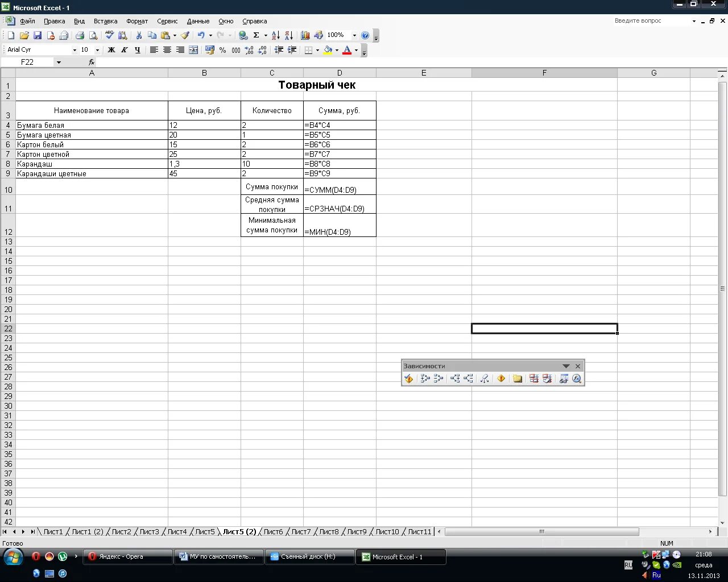Switch to the Лист3 sheet tab
The image size is (728, 582).
pyautogui.click(x=150, y=532)
